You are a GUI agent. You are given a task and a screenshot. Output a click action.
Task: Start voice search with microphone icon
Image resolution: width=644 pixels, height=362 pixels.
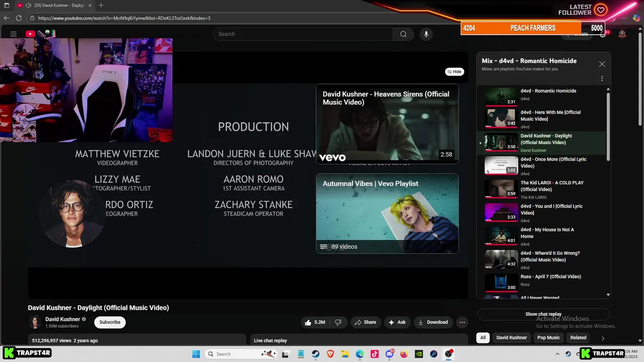pos(426,34)
